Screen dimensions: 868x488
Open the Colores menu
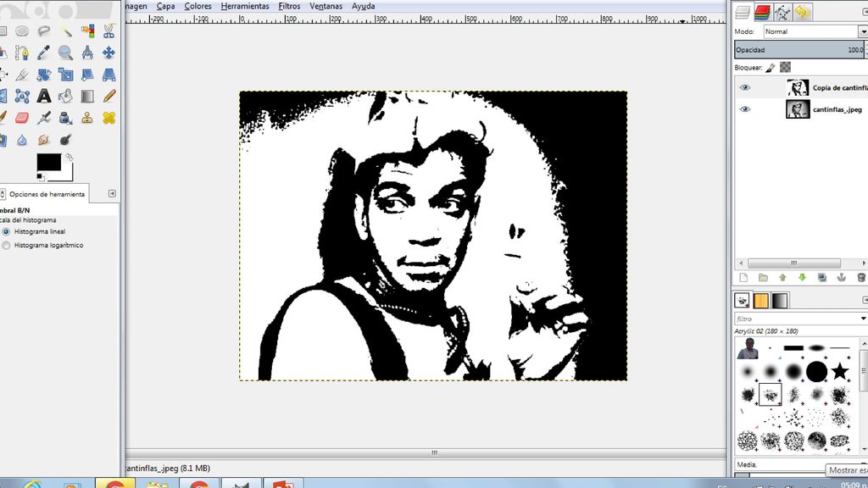tap(198, 6)
